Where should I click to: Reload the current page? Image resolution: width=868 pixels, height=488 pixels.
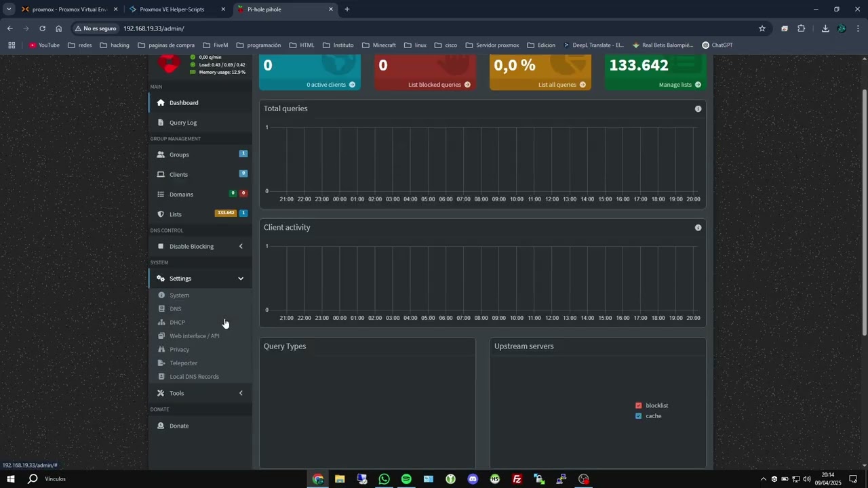pos(42,28)
